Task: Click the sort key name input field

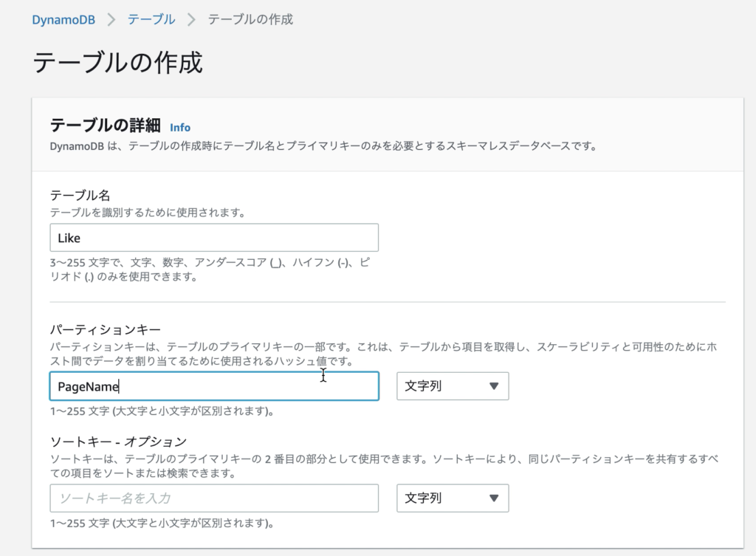Action: [214, 498]
